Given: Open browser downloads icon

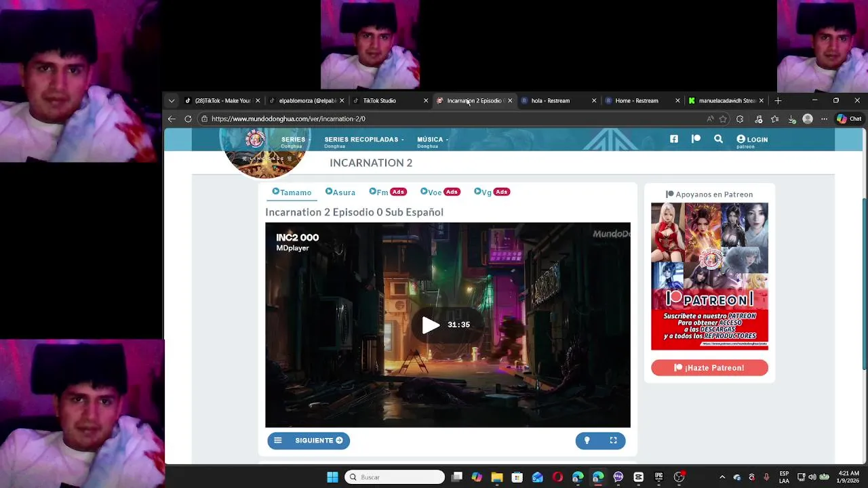Looking at the screenshot, I should pos(792,119).
